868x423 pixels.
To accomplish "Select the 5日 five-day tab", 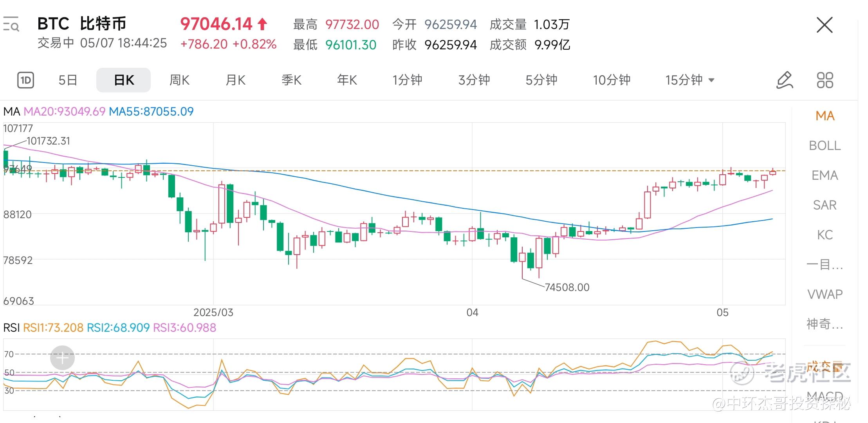I will coord(68,80).
